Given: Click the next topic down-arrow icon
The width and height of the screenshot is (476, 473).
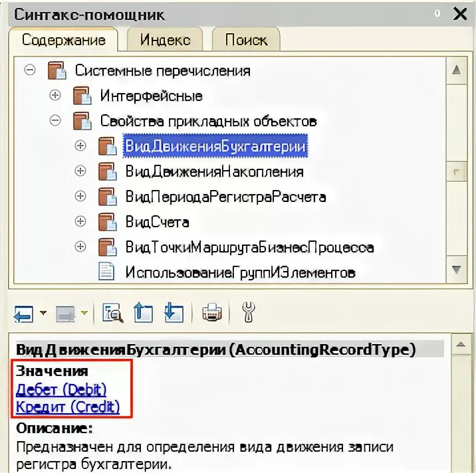Looking at the screenshot, I should pyautogui.click(x=174, y=312).
